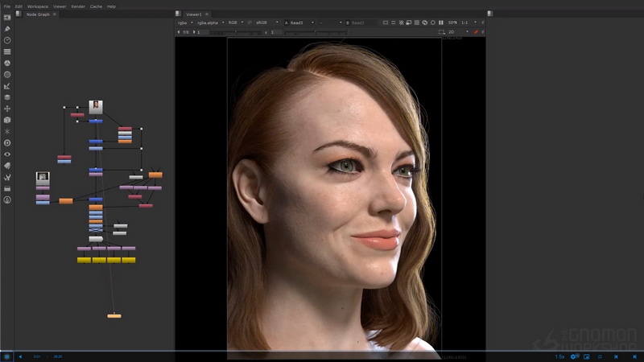The height and width of the screenshot is (362, 644).
Task: Open the wipe/compare mode dash dropdown
Action: point(331,23)
